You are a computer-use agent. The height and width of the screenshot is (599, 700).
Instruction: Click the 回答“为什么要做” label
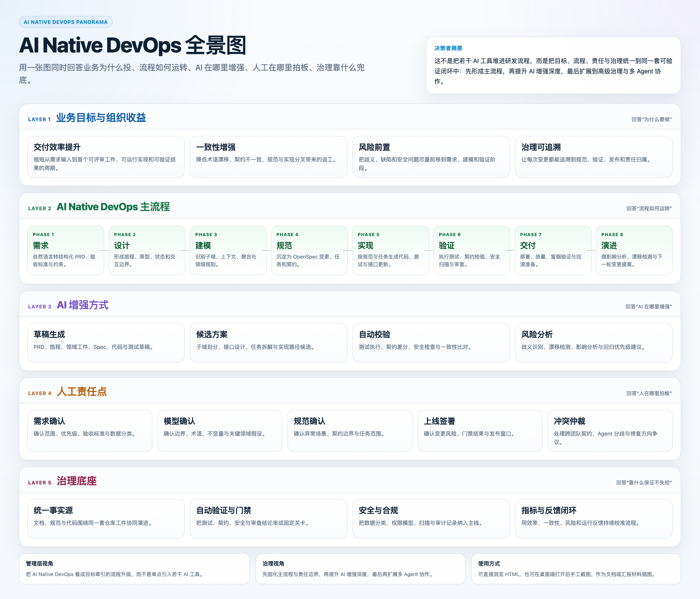pos(651,119)
